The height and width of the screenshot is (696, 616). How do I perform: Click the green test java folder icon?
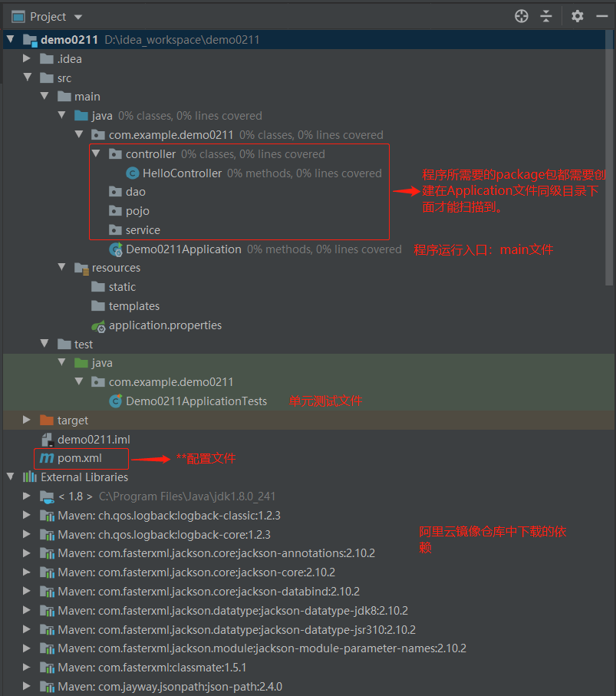(x=80, y=362)
